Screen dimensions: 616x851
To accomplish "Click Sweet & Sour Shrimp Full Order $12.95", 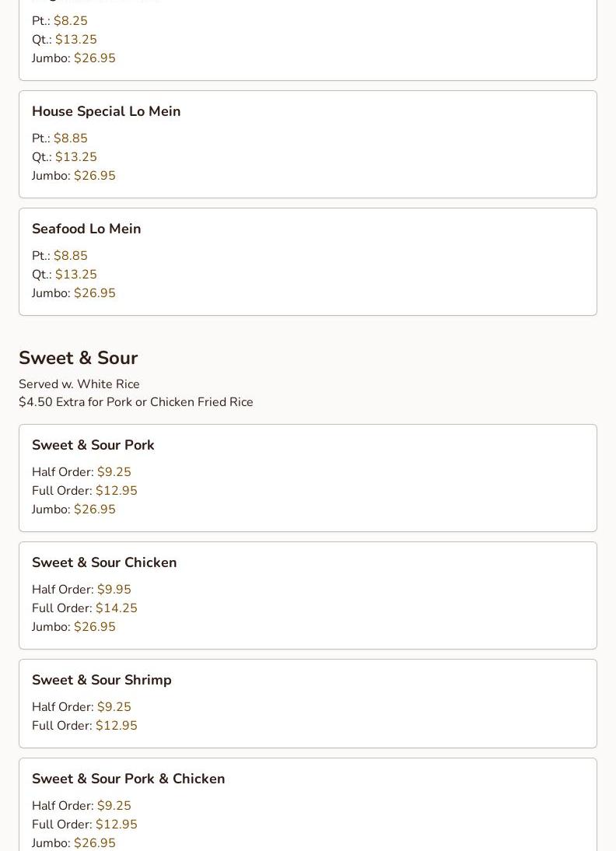I will [116, 726].
